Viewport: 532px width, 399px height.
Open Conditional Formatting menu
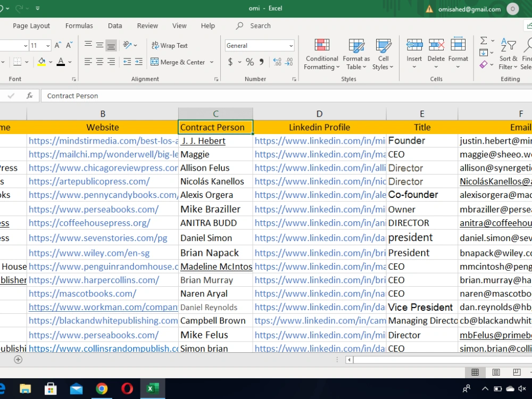pyautogui.click(x=322, y=54)
